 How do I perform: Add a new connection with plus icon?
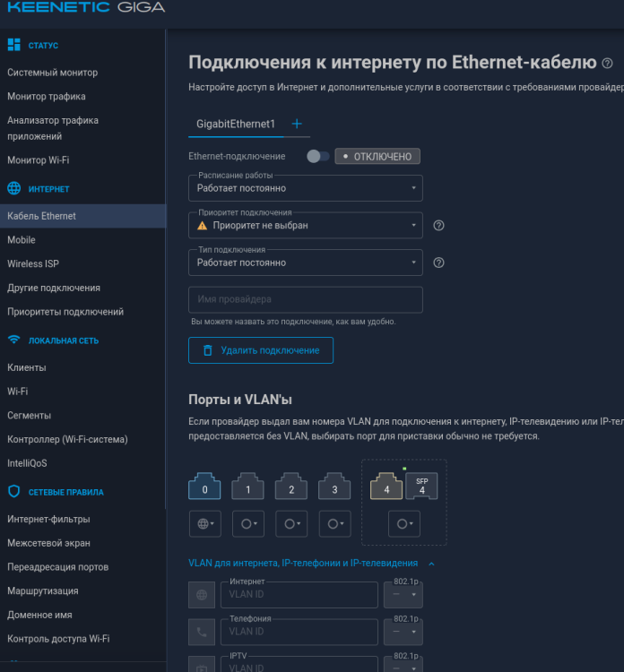coord(297,124)
